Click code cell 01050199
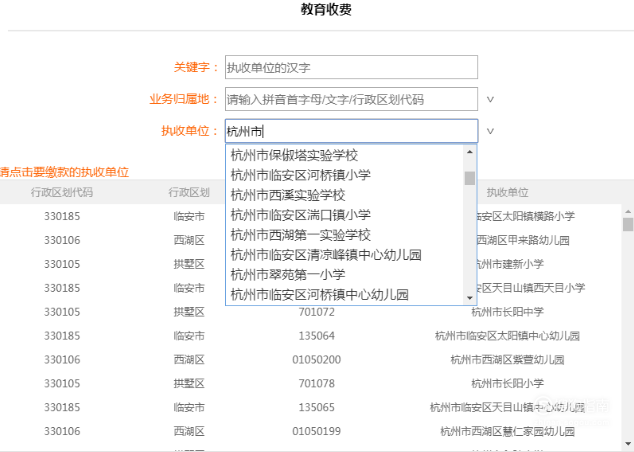The width and height of the screenshot is (634, 452). point(317,431)
